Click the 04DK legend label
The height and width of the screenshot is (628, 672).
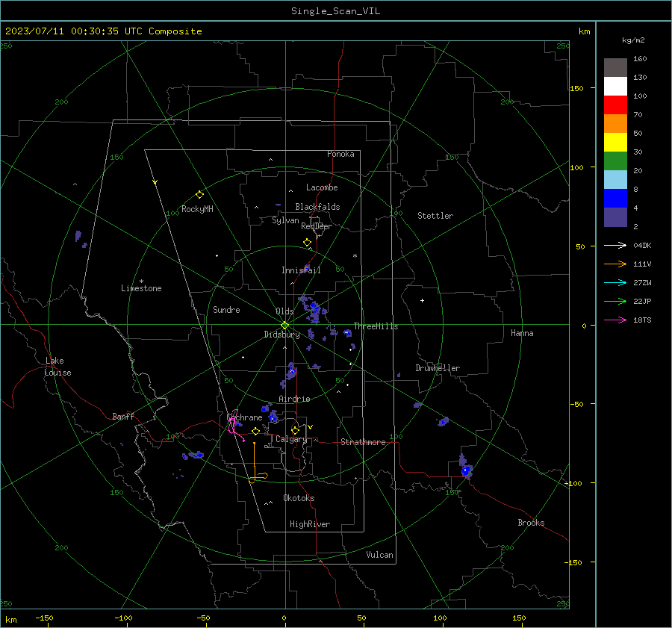[x=642, y=246]
